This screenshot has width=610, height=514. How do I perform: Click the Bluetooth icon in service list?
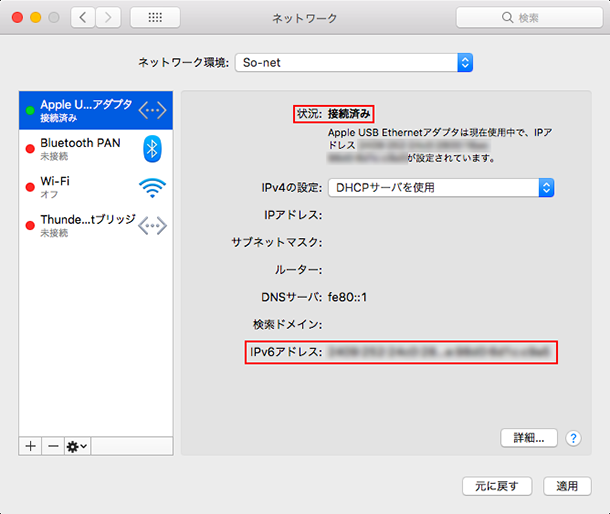152,148
